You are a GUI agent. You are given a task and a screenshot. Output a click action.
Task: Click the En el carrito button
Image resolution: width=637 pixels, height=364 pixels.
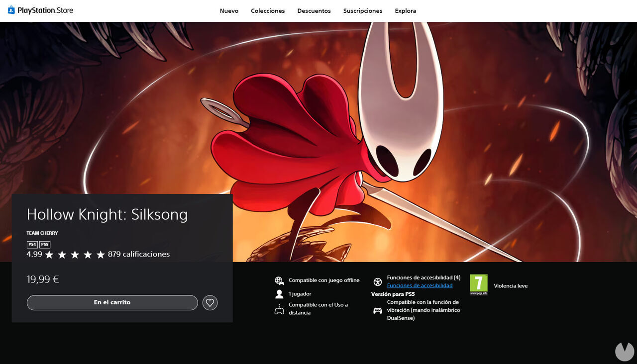click(x=112, y=302)
